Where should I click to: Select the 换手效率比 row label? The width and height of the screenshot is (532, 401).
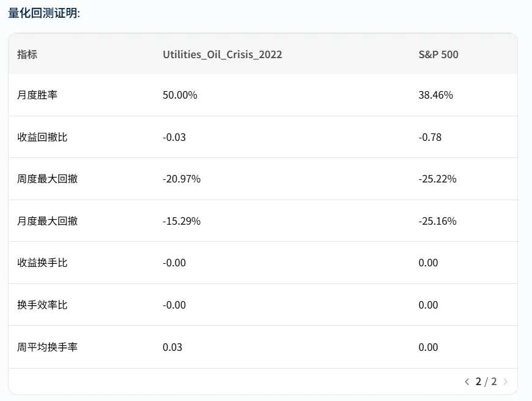42,305
